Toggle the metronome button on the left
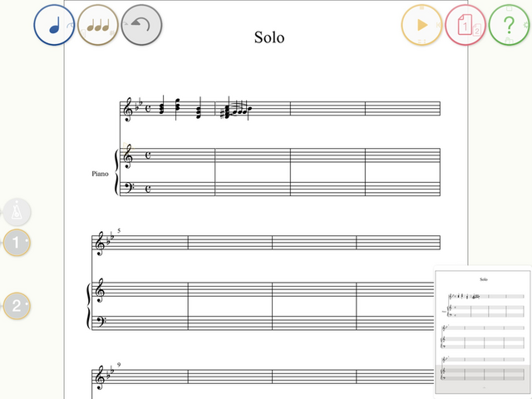 click(17, 212)
